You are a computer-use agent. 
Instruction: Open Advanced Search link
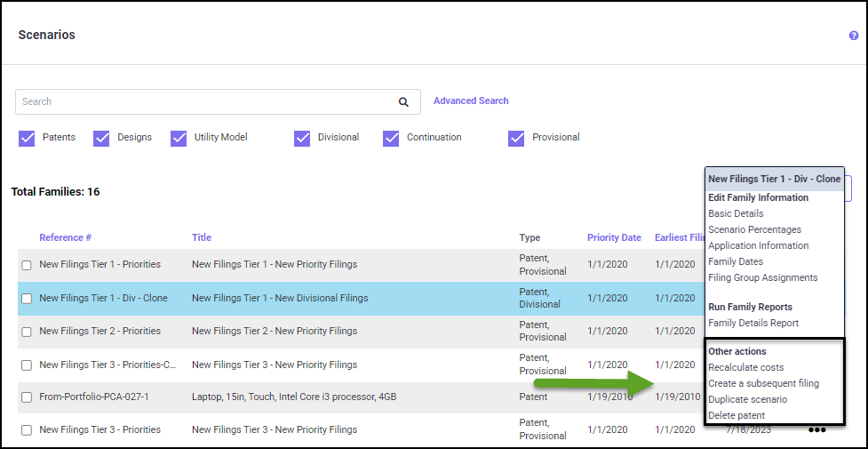click(471, 101)
